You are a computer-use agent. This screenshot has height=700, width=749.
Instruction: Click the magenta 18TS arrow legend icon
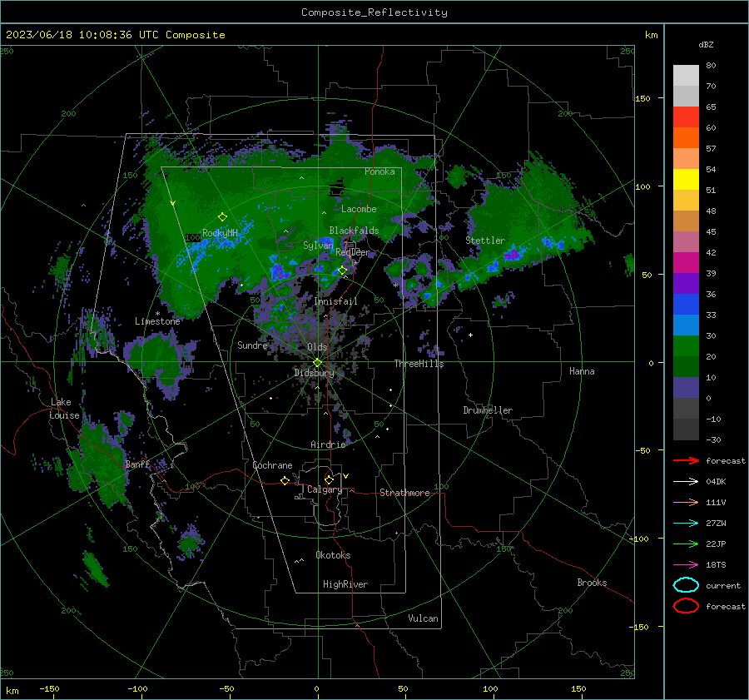(686, 565)
